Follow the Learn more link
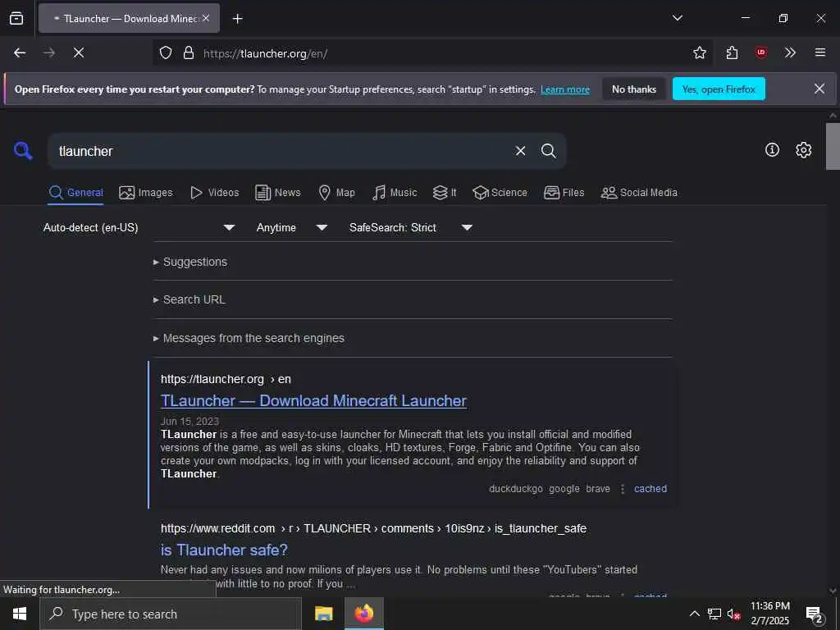Screen dimensions: 840x630 point(564,89)
